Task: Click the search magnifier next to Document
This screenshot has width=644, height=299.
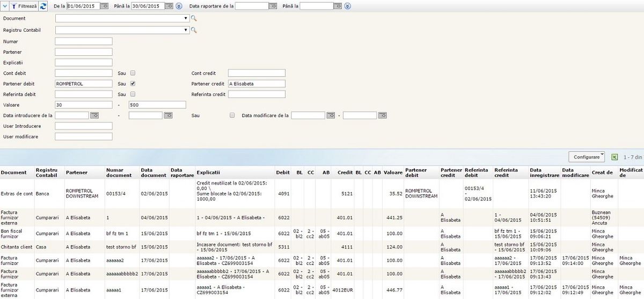Action: 194,18
